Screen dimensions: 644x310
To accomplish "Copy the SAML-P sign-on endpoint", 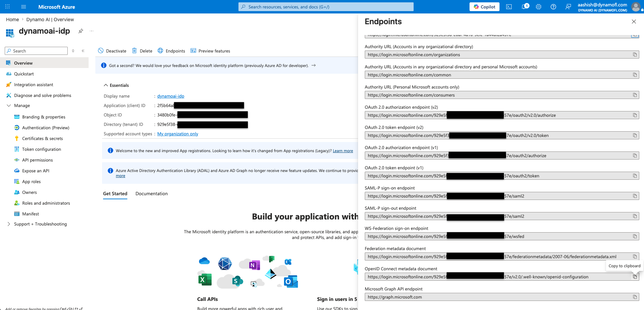I will 635,196.
